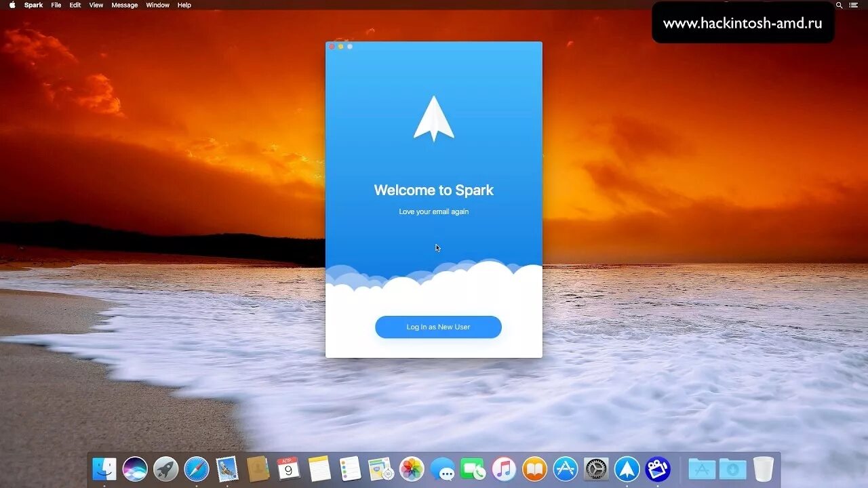Open the Applications folder stack in Dock

tap(702, 469)
